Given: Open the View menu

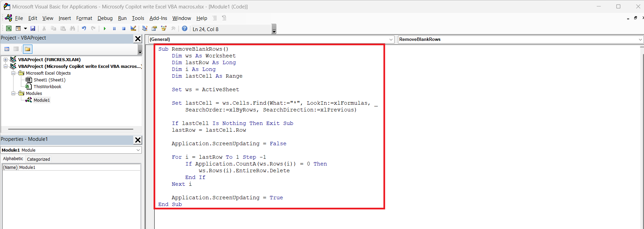Looking at the screenshot, I should (x=48, y=18).
